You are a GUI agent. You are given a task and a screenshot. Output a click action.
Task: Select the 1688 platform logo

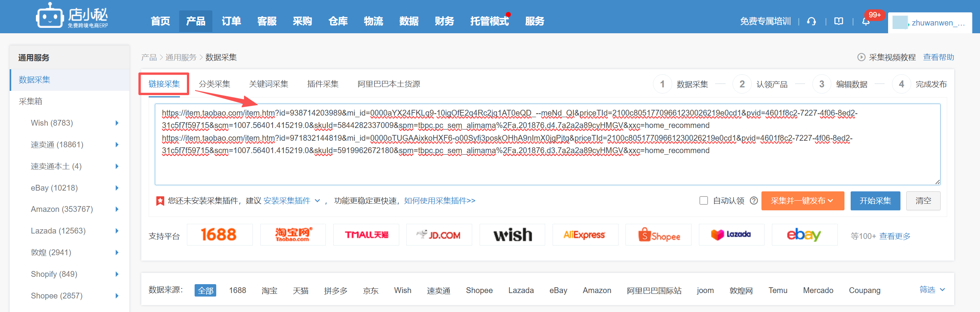click(220, 235)
